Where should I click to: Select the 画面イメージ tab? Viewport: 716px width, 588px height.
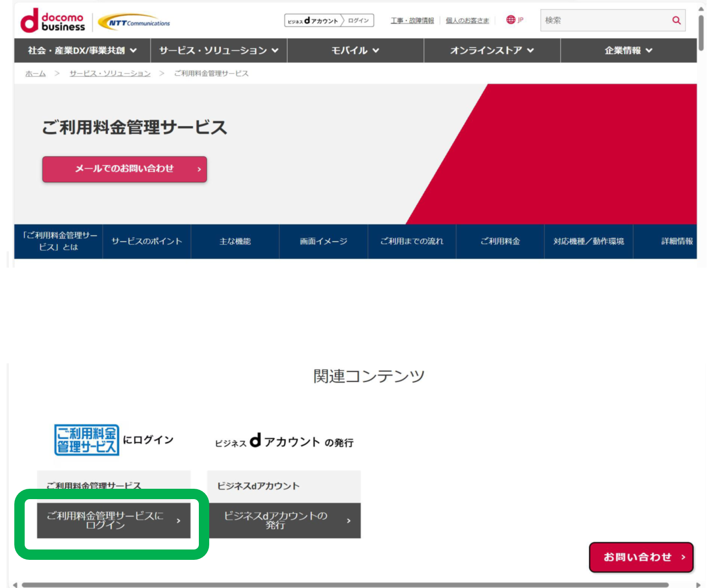[323, 241]
